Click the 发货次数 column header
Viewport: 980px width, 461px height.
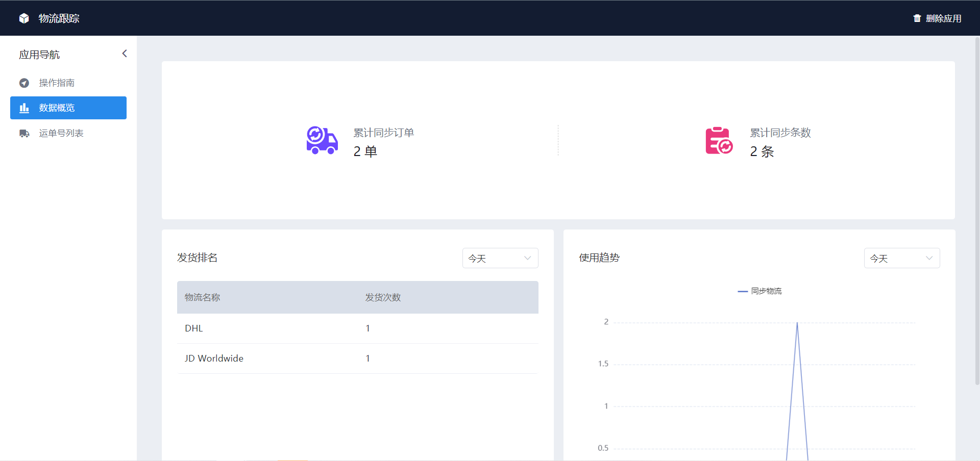click(x=383, y=297)
